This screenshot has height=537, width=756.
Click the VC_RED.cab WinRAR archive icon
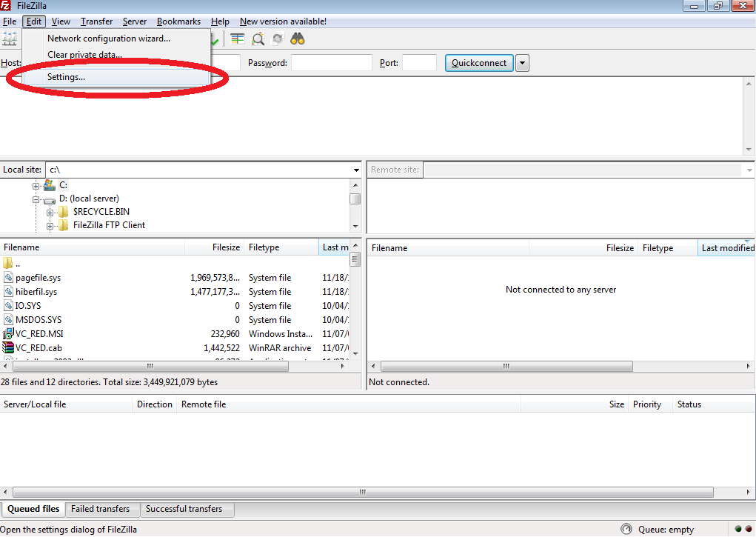click(8, 347)
